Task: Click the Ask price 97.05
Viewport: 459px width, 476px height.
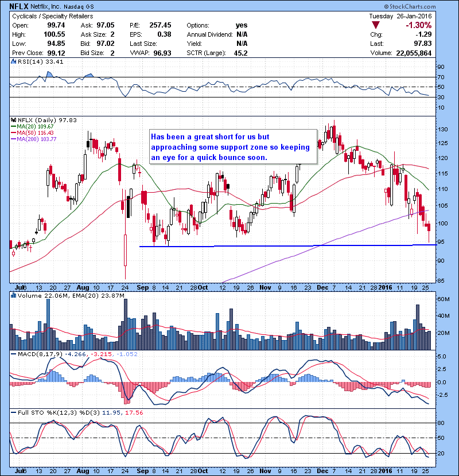Action: pos(106,25)
